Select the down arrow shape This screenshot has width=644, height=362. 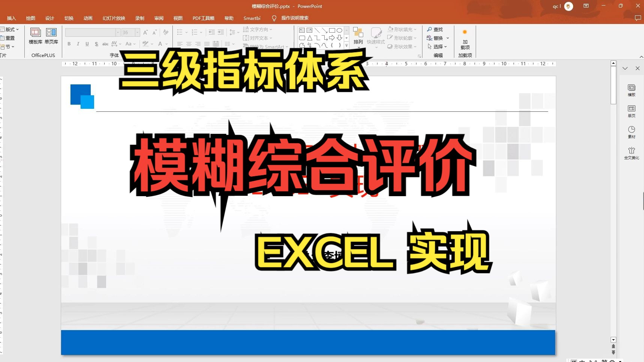pos(340,38)
